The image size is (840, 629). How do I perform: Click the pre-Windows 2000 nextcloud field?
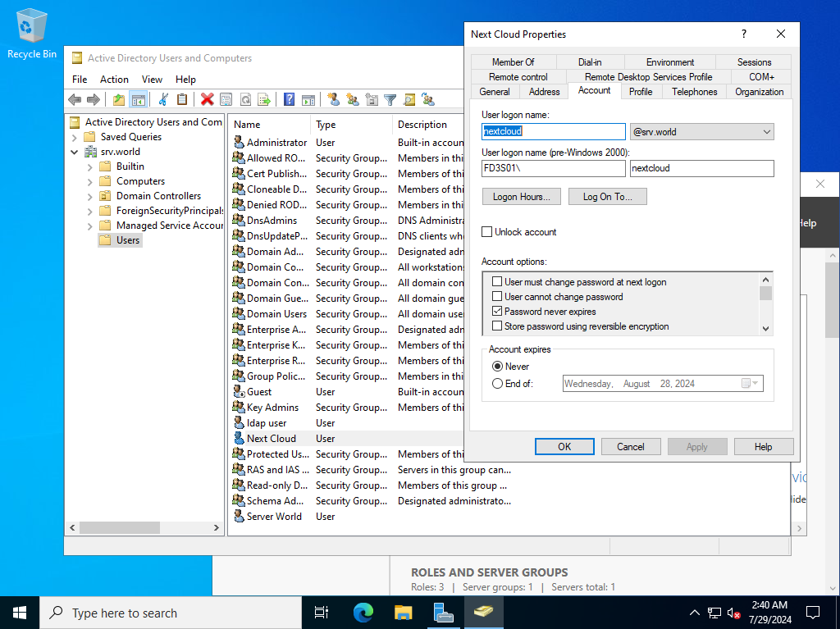pyautogui.click(x=702, y=168)
